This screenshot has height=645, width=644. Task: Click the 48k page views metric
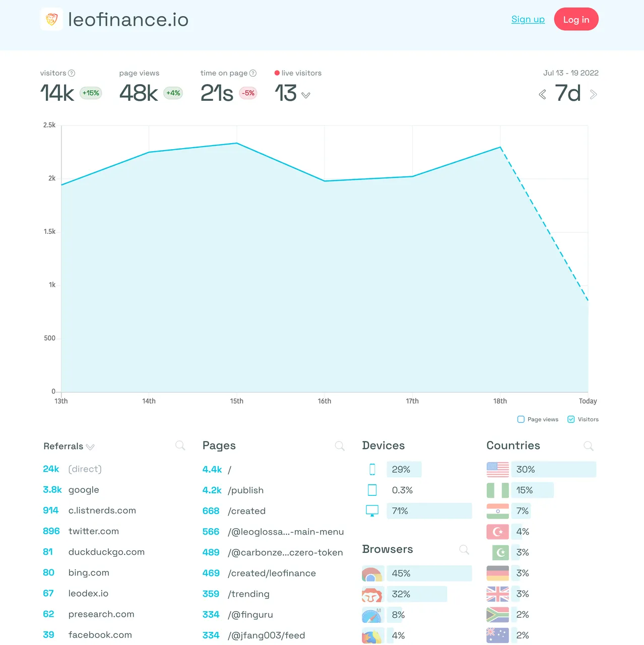(139, 93)
